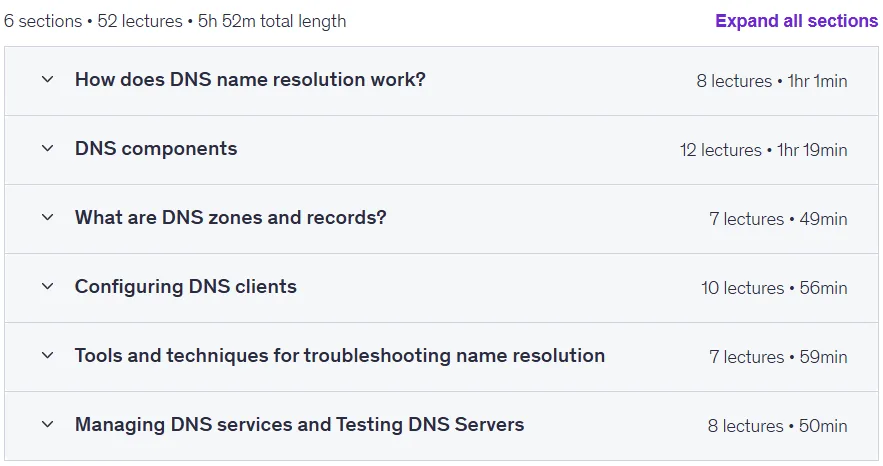The image size is (883, 466).
Task: Click the 7 lectures • 59min label
Action: tap(778, 357)
